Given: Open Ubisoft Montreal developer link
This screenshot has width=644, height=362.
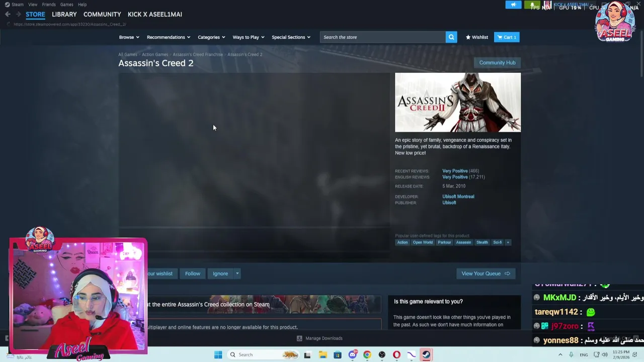Looking at the screenshot, I should (458, 197).
